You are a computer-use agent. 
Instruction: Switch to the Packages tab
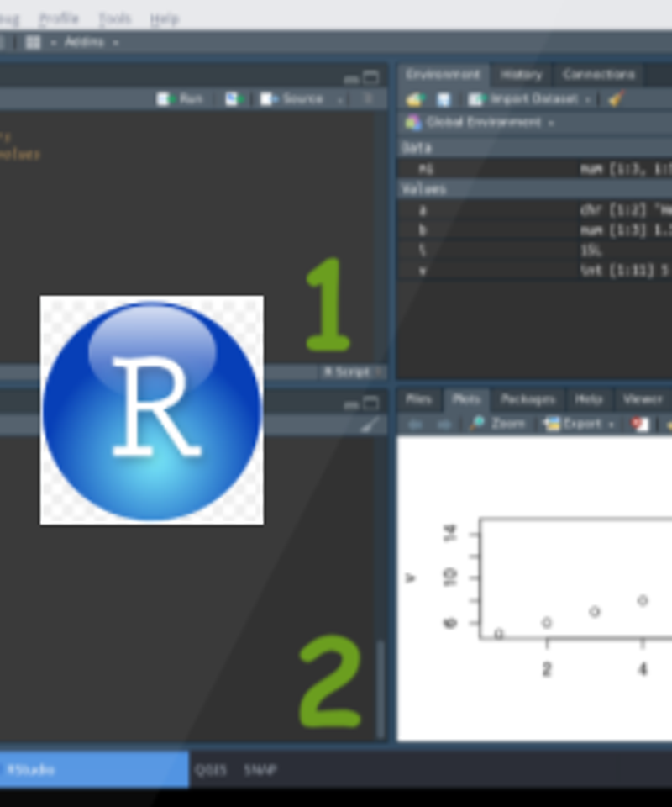pyautogui.click(x=528, y=399)
